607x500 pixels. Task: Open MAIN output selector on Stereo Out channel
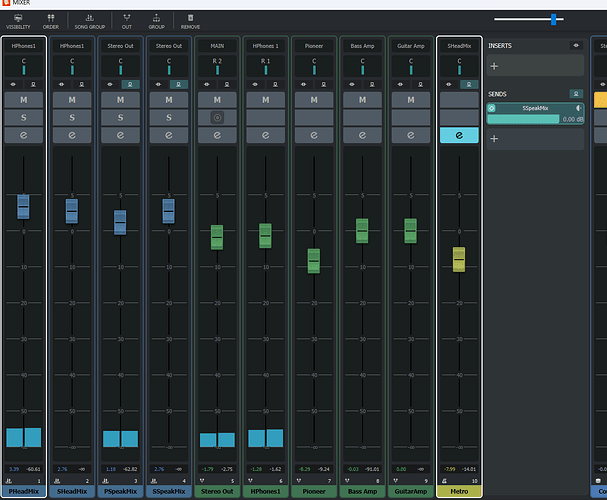[217, 46]
